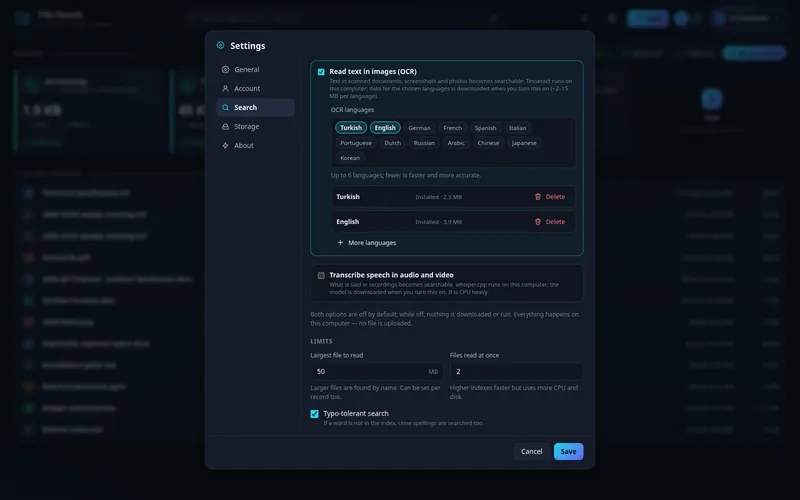Viewport: 800px width, 500px height.
Task: Select the Italian OCR language chip
Action: (517, 128)
